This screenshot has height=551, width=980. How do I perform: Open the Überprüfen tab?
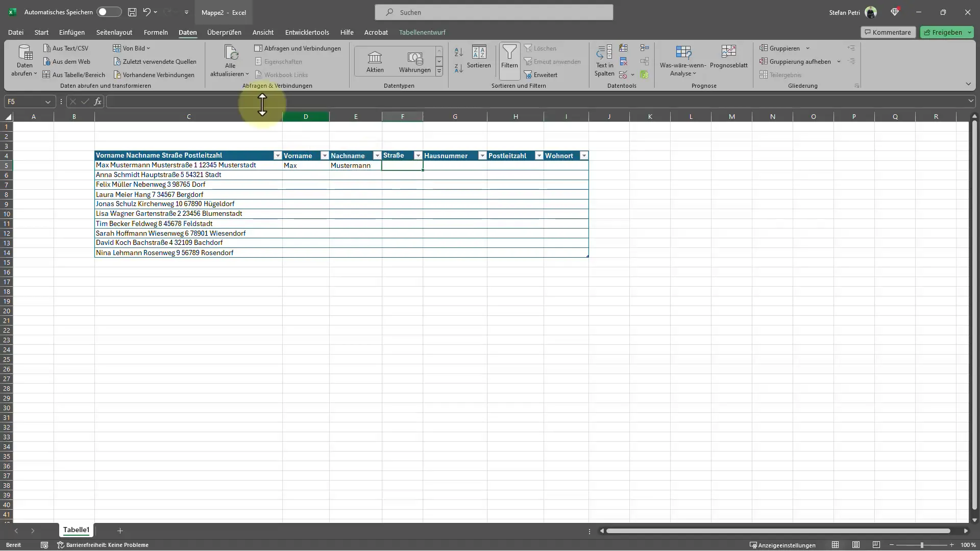click(224, 32)
